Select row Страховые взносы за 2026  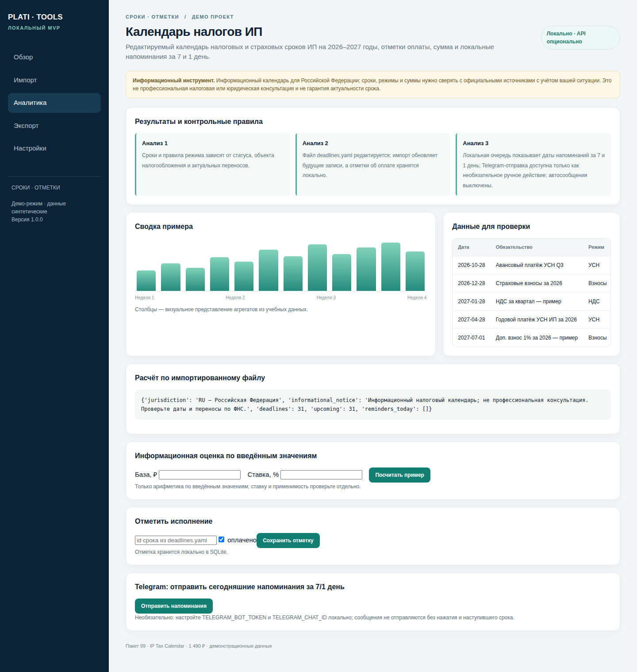coord(531,283)
